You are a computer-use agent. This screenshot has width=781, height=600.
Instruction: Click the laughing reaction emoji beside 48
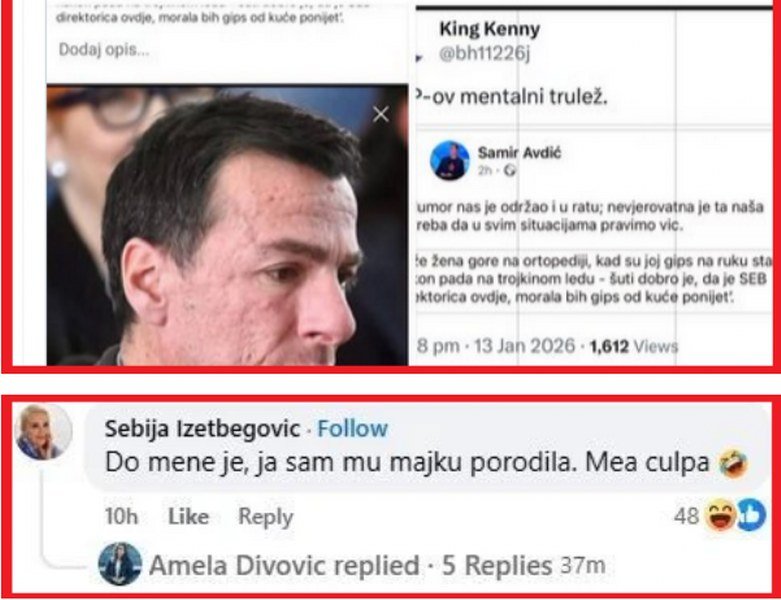(719, 516)
